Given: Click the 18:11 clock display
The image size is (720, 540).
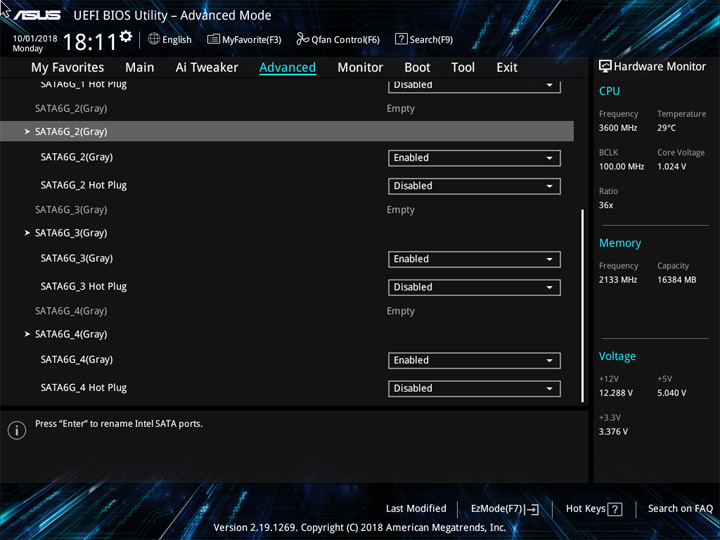Looking at the screenshot, I should pyautogui.click(x=90, y=42).
